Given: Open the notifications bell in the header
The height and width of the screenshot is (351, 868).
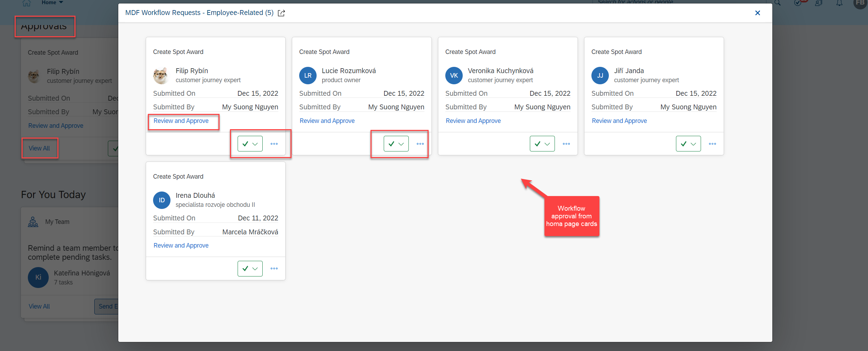Looking at the screenshot, I should (839, 3).
